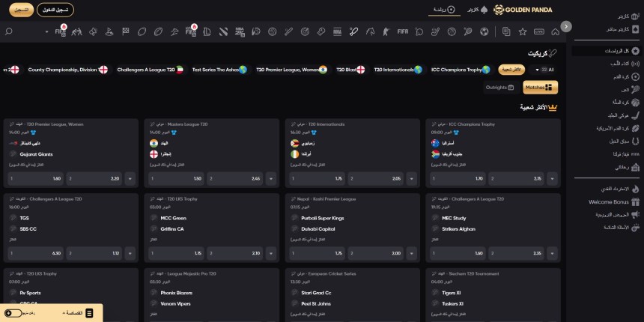Select the tennis racket sport icon in toolbar

pyautogui.click(x=468, y=31)
